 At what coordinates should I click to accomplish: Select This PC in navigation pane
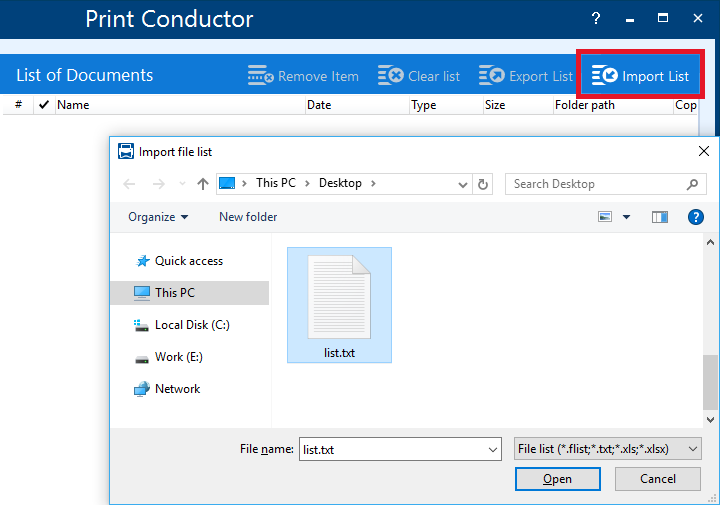(x=189, y=293)
